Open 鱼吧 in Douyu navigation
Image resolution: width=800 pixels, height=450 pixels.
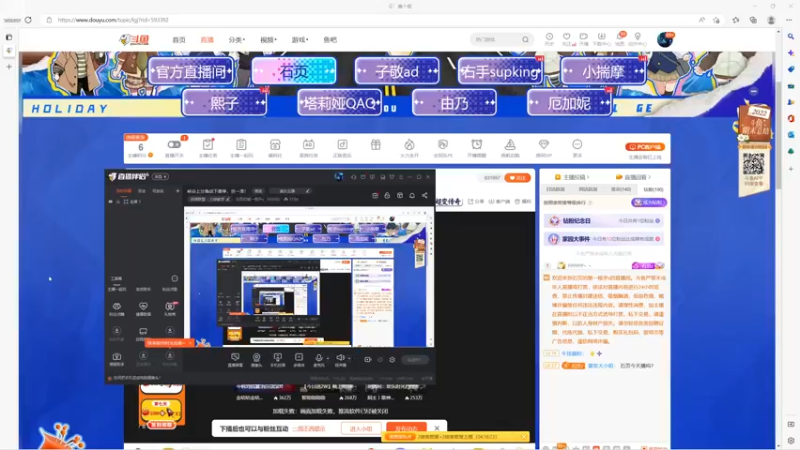330,40
